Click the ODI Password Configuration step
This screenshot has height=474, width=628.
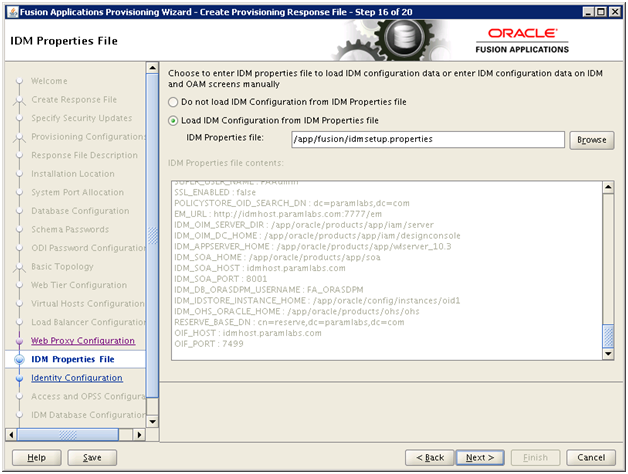pos(89,248)
